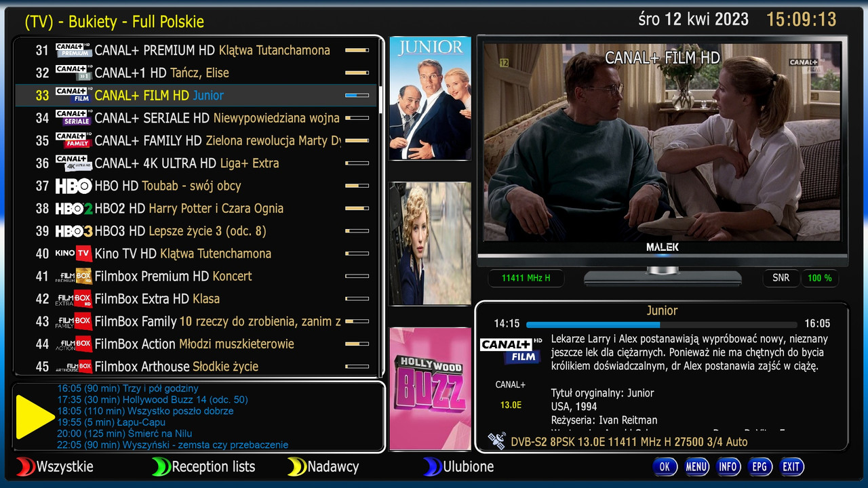Image resolution: width=868 pixels, height=488 pixels.
Task: Select channel 42 FilmBox Extra HD
Action: click(196, 299)
